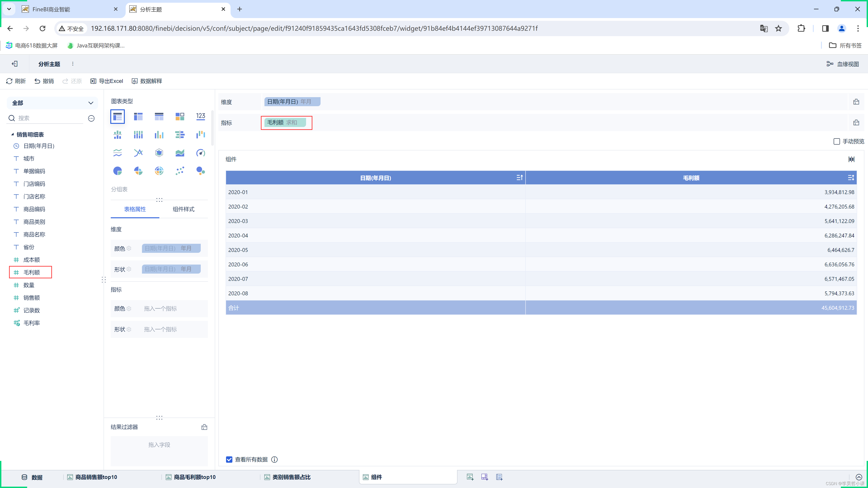Select the compare bar chart icon
This screenshot has height=488, width=868.
[x=180, y=135]
